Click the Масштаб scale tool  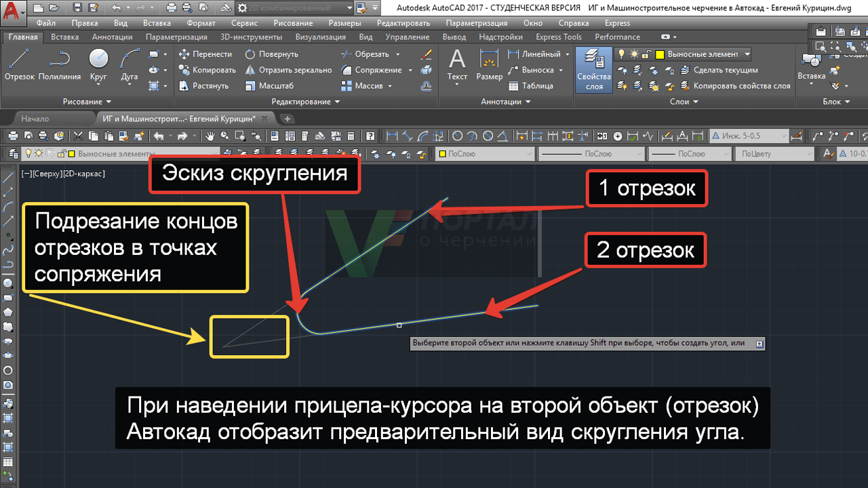point(269,86)
